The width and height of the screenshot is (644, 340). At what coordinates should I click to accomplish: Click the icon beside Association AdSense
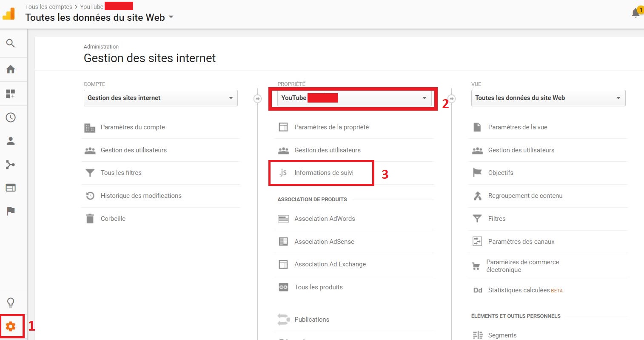click(283, 242)
